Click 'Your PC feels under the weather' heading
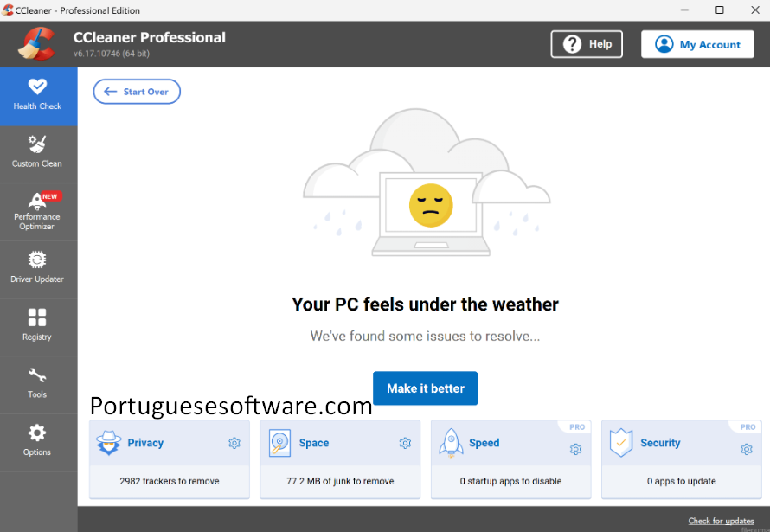The height and width of the screenshot is (532, 770). 426,304
